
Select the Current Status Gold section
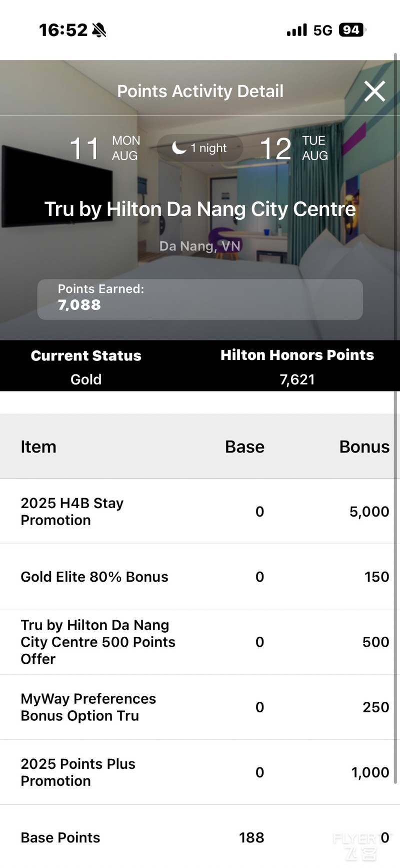[x=86, y=367]
